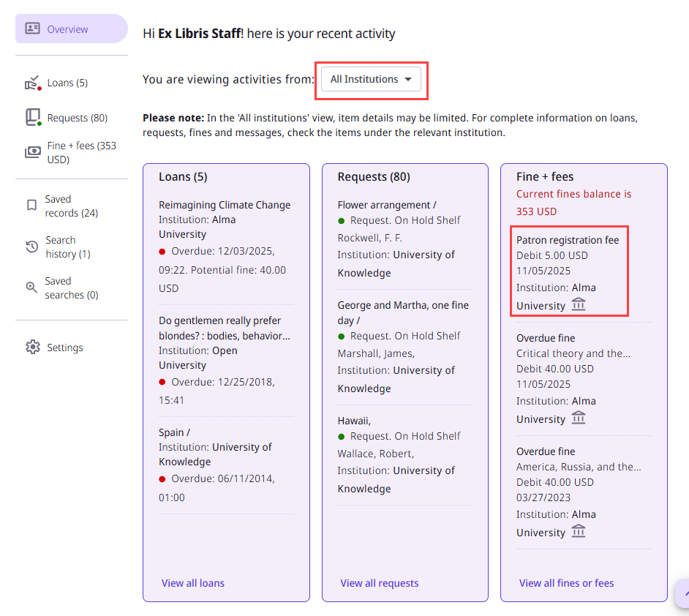The width and height of the screenshot is (689, 616).
Task: Click institution icon beside Patron registration fee
Action: pos(579,304)
